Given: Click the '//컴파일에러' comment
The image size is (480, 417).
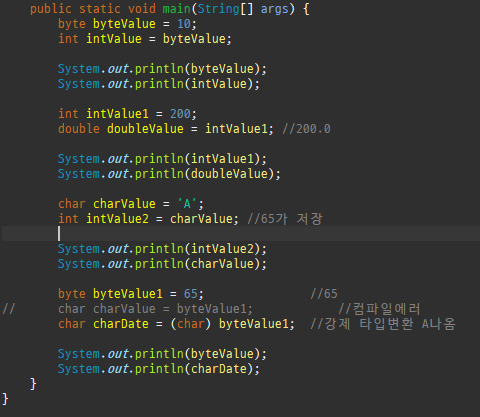Looking at the screenshot, I should pos(379,309).
